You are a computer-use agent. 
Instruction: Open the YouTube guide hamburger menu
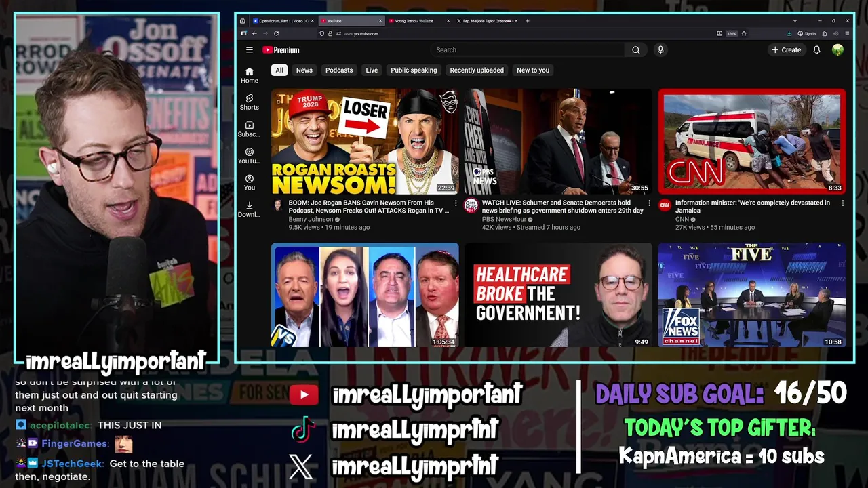tap(250, 50)
